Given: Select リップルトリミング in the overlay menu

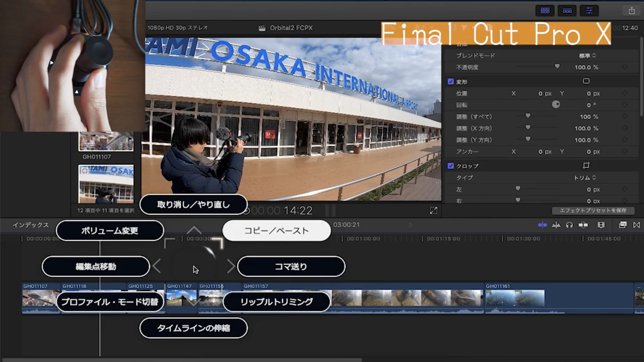Looking at the screenshot, I should [277, 302].
